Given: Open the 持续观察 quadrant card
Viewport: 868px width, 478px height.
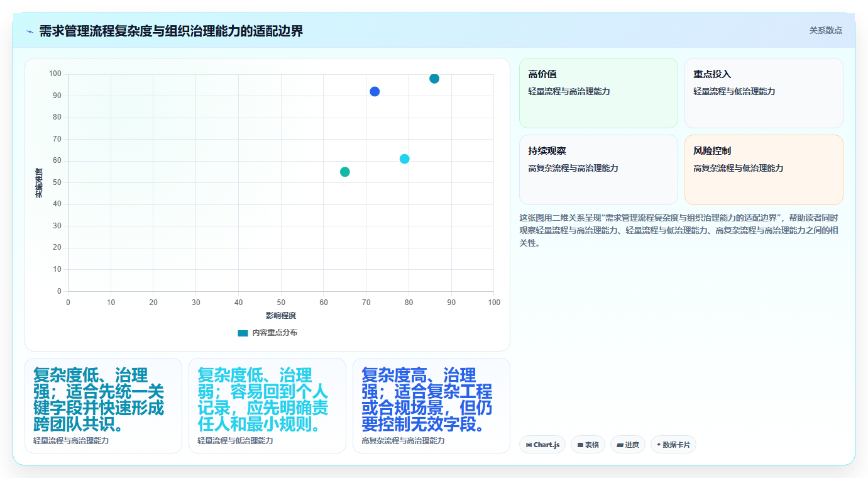Looking at the screenshot, I should click(x=598, y=170).
